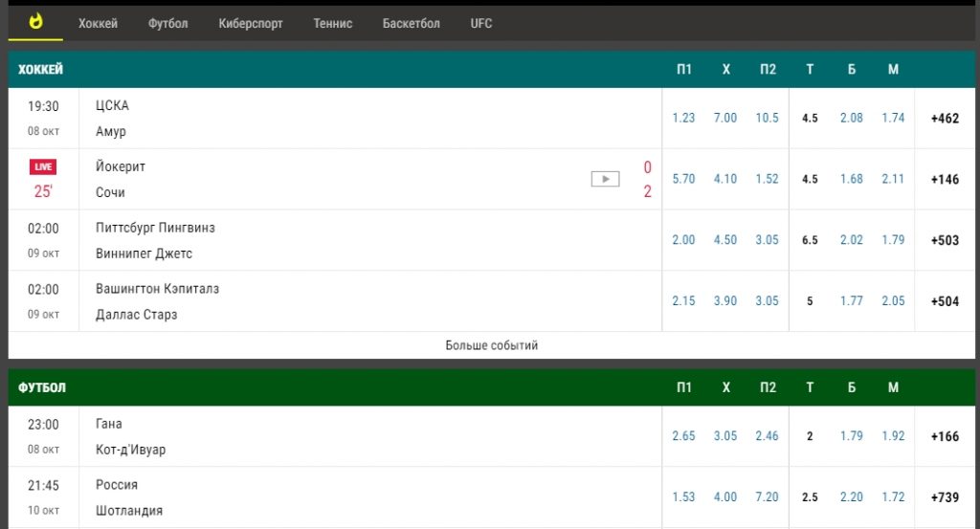Switch to the Футбол tab

pyautogui.click(x=168, y=24)
